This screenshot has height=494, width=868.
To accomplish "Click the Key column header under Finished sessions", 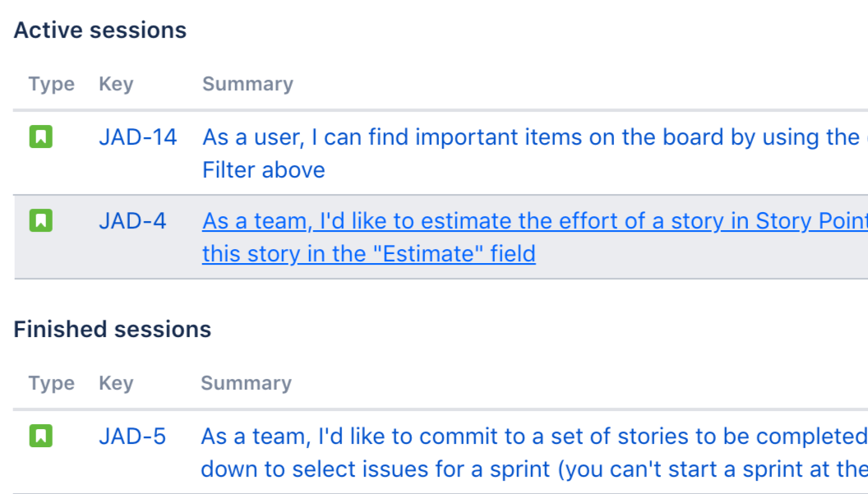I will 116,383.
